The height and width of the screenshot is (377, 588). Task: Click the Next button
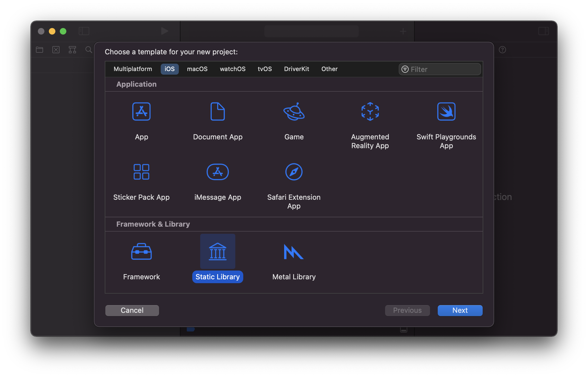point(460,310)
